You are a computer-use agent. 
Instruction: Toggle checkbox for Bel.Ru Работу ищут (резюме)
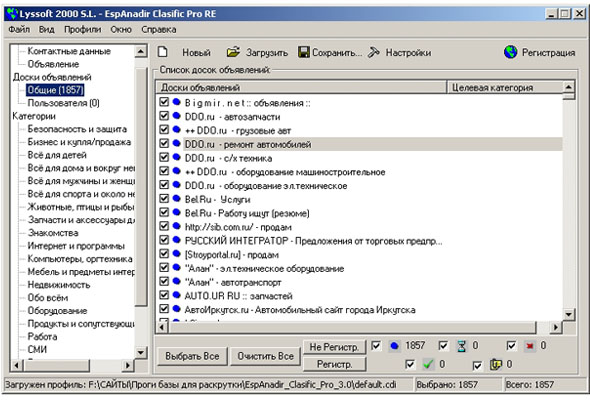[164, 212]
